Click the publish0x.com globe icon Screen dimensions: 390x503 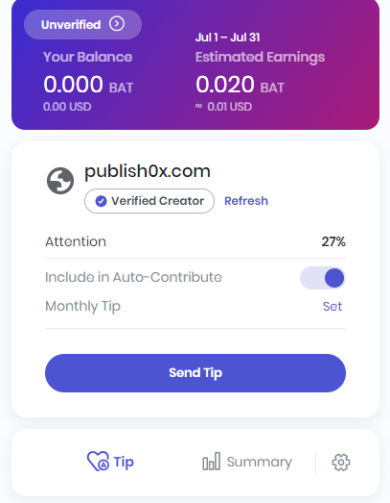60,181
